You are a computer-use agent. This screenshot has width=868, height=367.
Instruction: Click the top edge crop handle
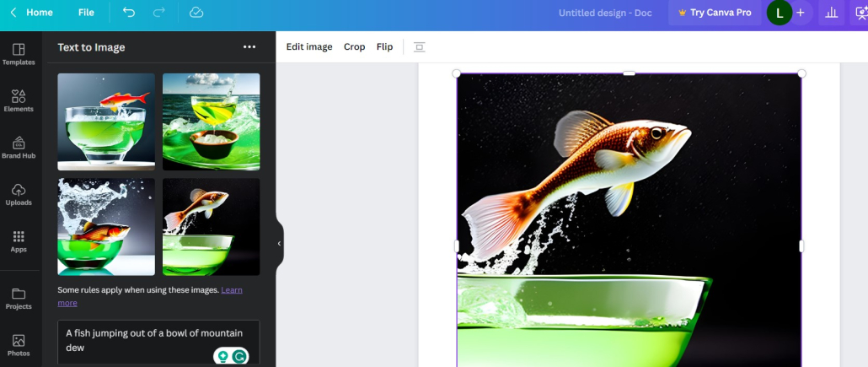[x=629, y=73]
